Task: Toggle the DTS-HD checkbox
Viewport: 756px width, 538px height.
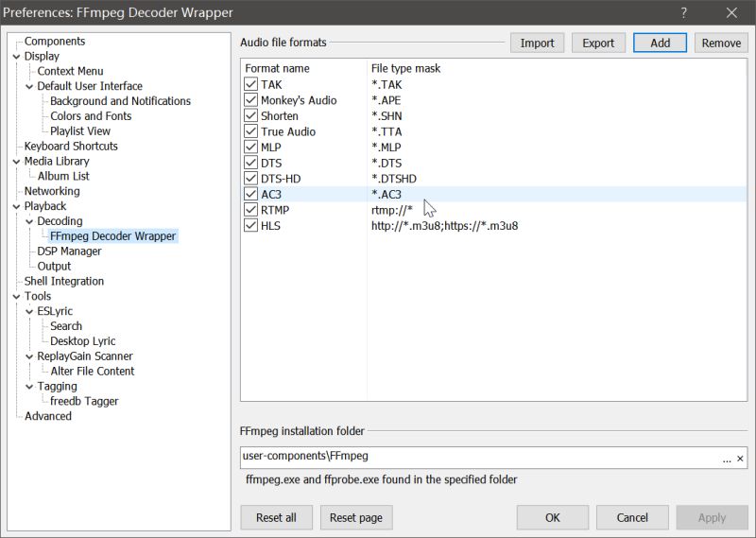Action: click(x=250, y=179)
